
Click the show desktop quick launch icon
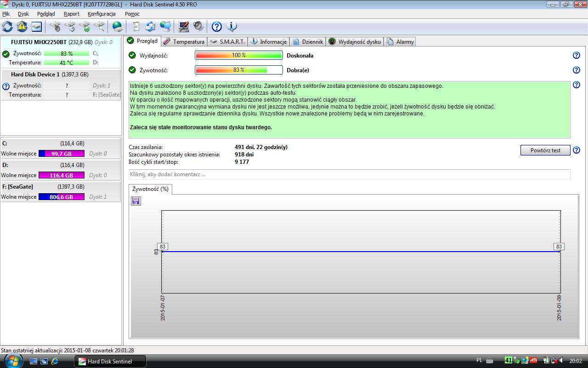tap(34, 362)
